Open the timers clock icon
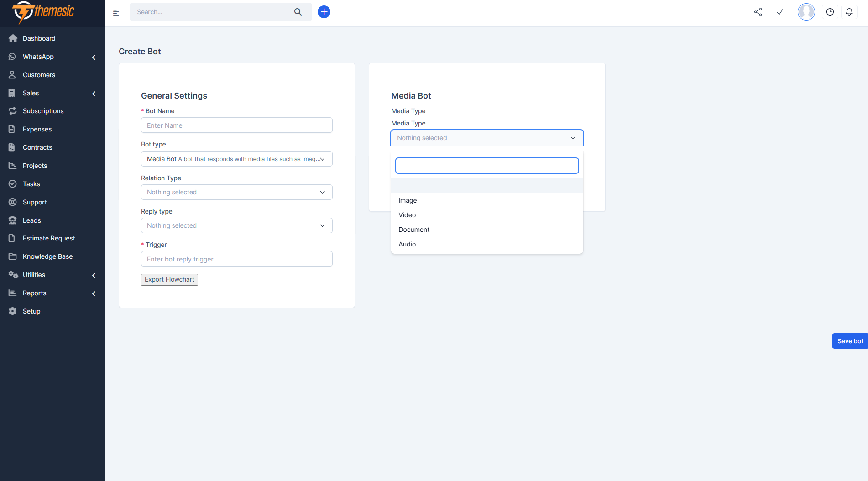Screen dimensions: 868x481 pyautogui.click(x=830, y=12)
